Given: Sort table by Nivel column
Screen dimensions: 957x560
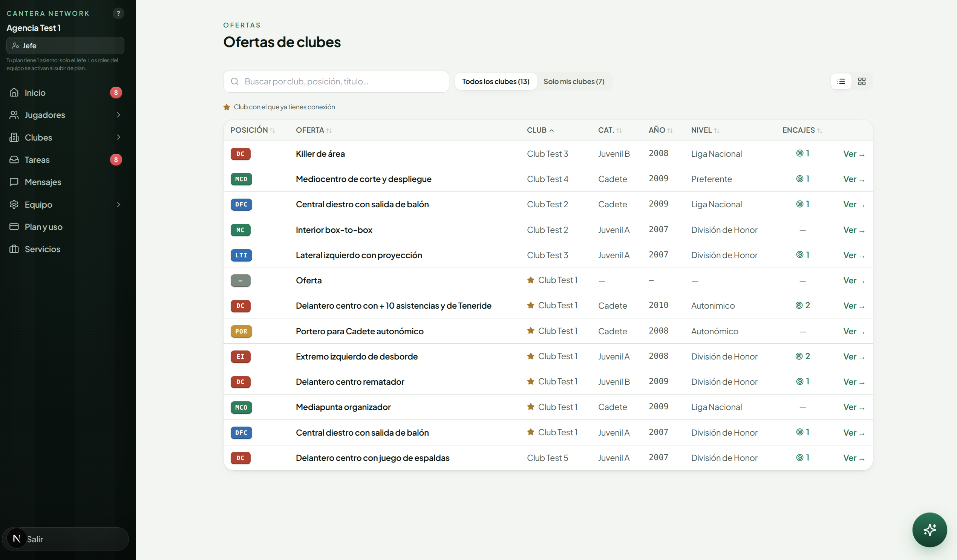Looking at the screenshot, I should [705, 130].
